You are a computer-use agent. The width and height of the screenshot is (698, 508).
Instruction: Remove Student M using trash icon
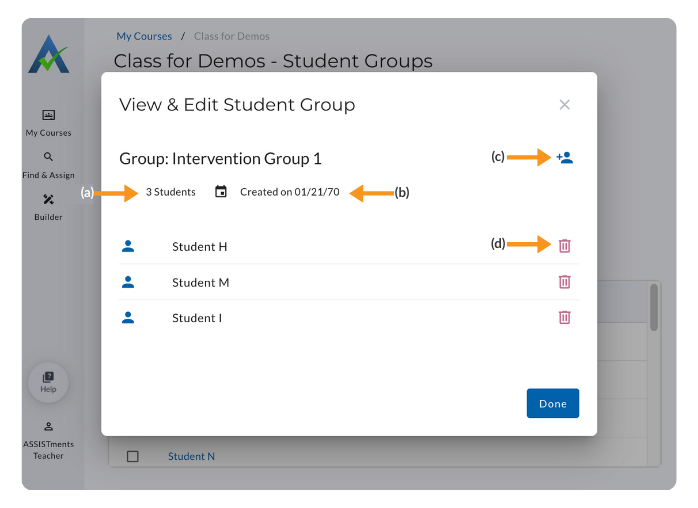pos(564,282)
